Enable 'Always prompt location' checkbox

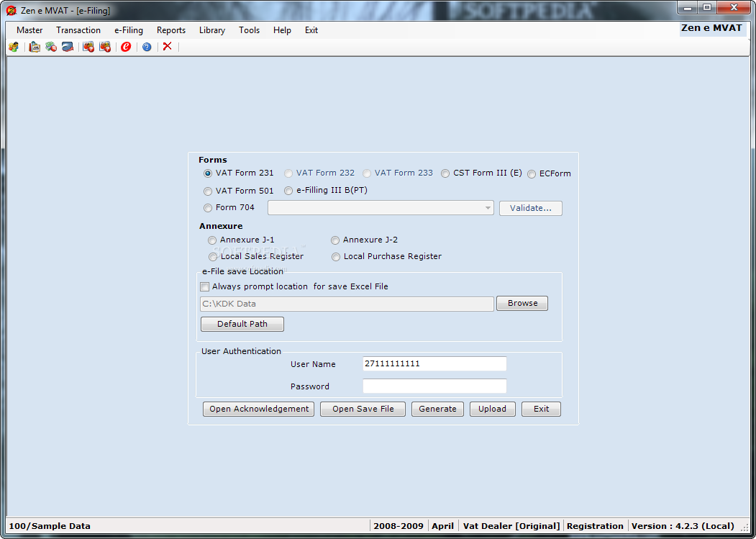(x=205, y=287)
